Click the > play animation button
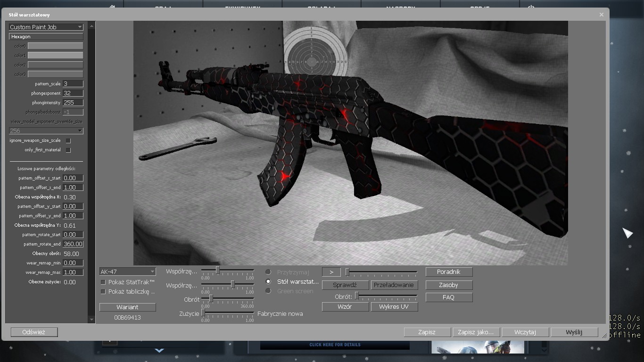Image resolution: width=644 pixels, height=362 pixels. pos(331,272)
